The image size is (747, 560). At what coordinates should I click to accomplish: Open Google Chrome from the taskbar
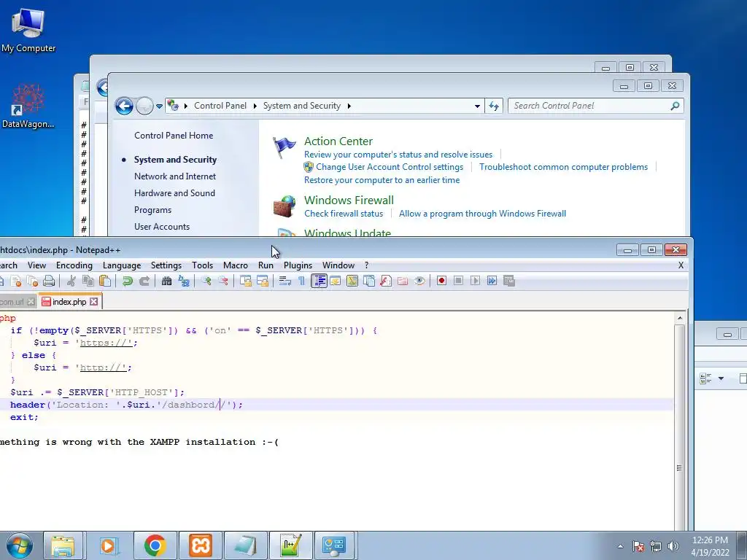(155, 545)
